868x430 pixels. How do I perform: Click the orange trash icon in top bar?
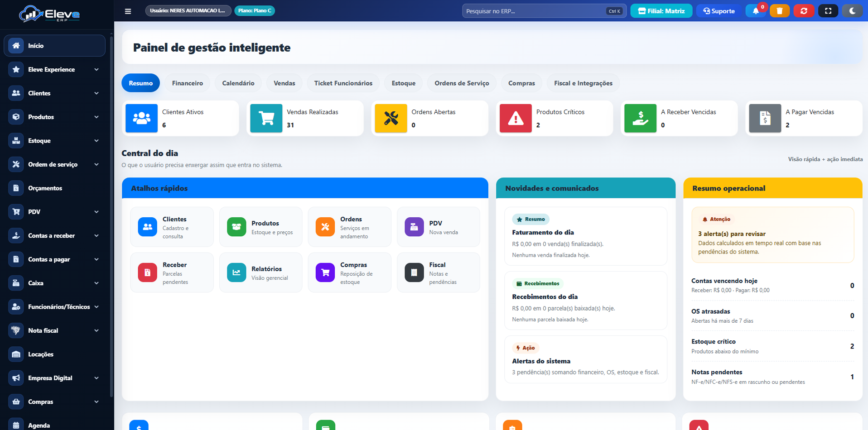[779, 11]
